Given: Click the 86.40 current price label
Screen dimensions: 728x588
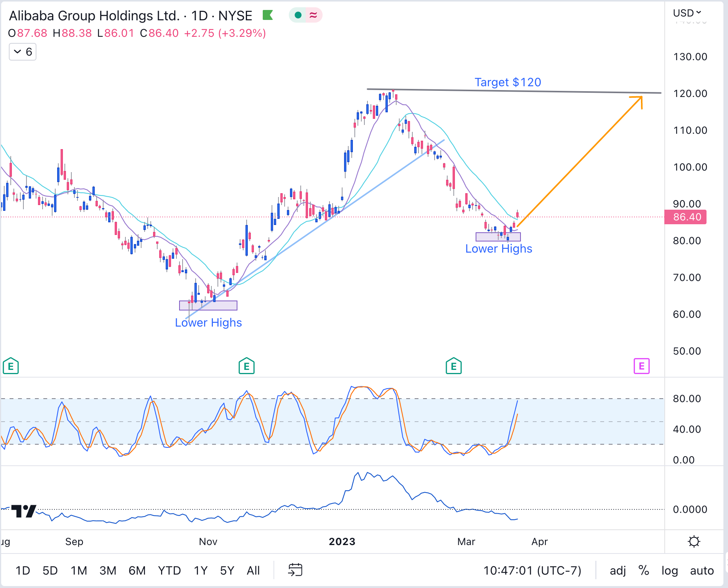Looking at the screenshot, I should point(686,217).
